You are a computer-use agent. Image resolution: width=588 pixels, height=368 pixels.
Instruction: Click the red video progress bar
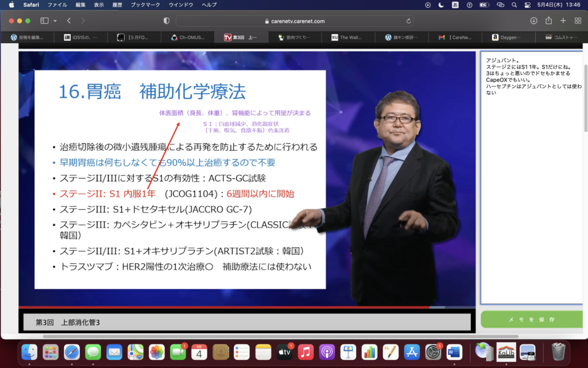point(230,308)
